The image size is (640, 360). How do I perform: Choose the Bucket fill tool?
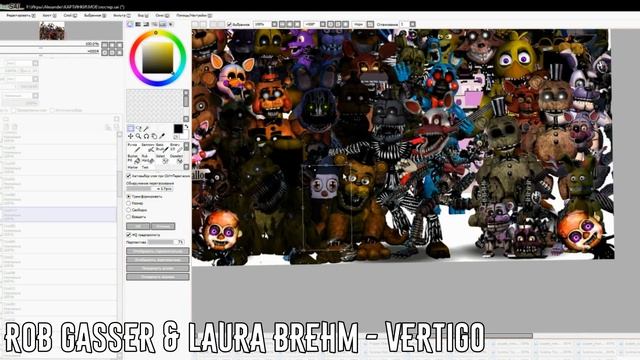point(133,159)
